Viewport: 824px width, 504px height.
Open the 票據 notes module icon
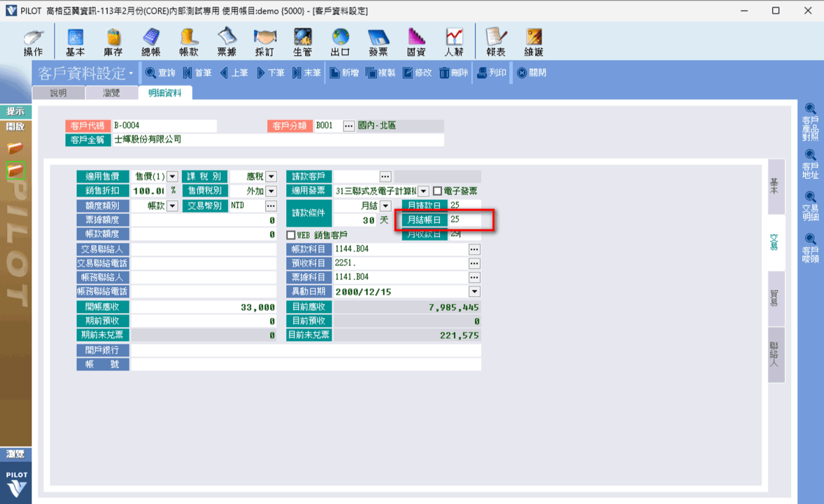point(227,42)
